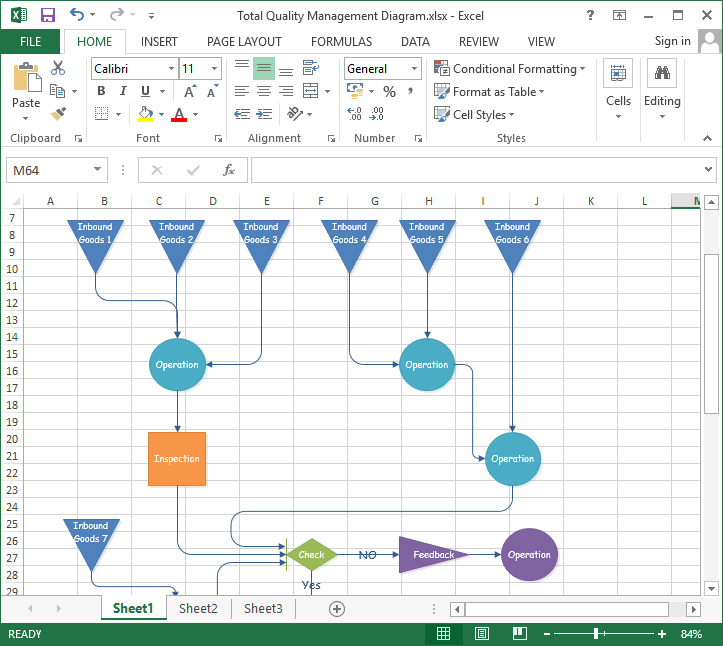This screenshot has height=646, width=723.
Task: Click the Insert Function fx icon
Action: click(x=229, y=170)
